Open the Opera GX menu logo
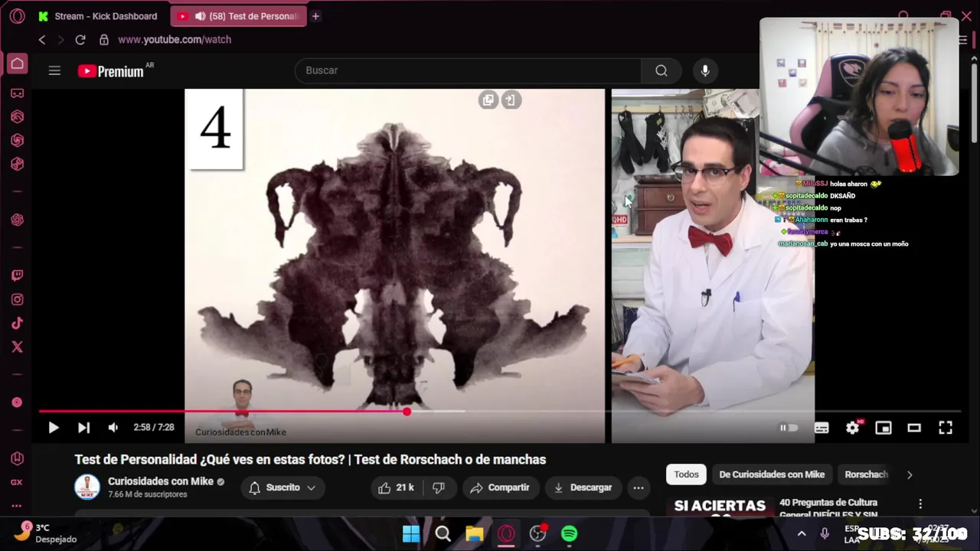Screen dimensions: 980x551 click(x=17, y=16)
